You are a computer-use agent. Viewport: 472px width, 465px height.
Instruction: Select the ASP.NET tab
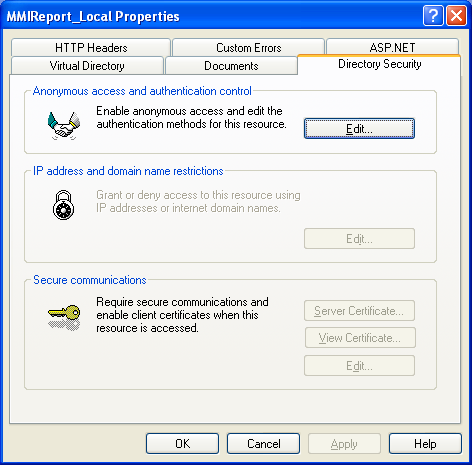click(x=392, y=47)
